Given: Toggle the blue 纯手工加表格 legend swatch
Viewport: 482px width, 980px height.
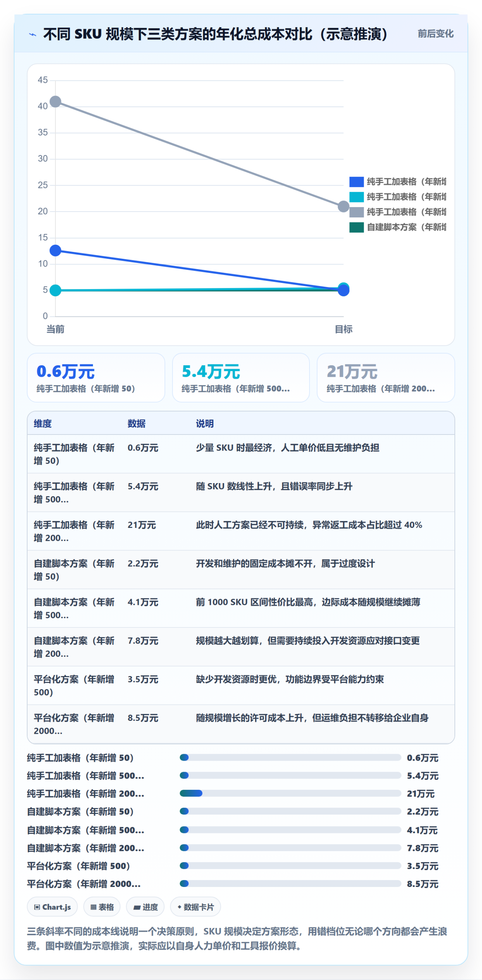Looking at the screenshot, I should tap(356, 181).
